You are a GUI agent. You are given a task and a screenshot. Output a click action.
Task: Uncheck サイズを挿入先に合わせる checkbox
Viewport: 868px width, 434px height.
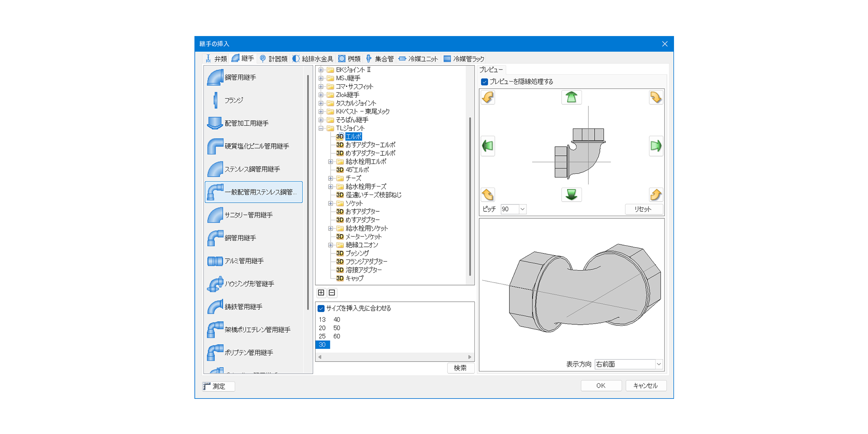(321, 309)
